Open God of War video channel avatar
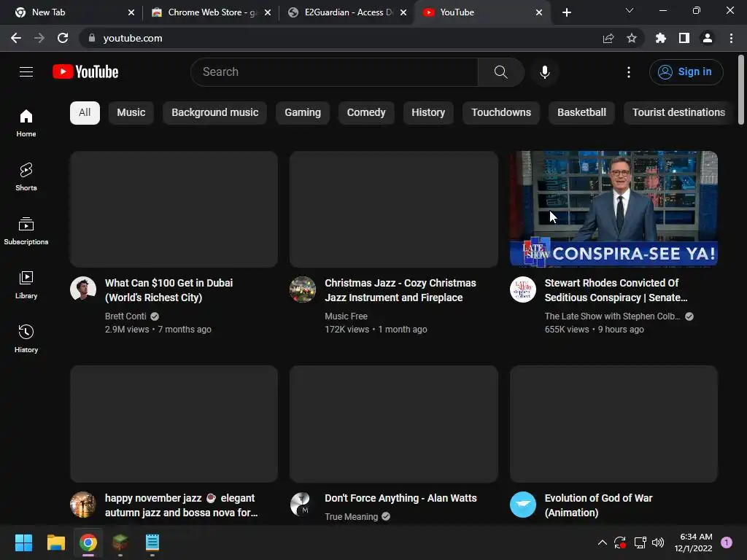 [x=522, y=505]
